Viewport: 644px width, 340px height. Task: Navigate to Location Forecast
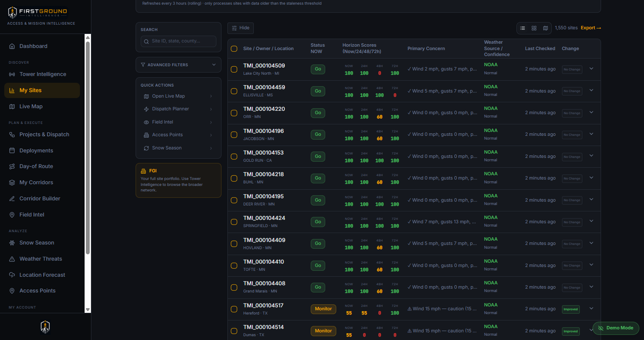pyautogui.click(x=42, y=275)
